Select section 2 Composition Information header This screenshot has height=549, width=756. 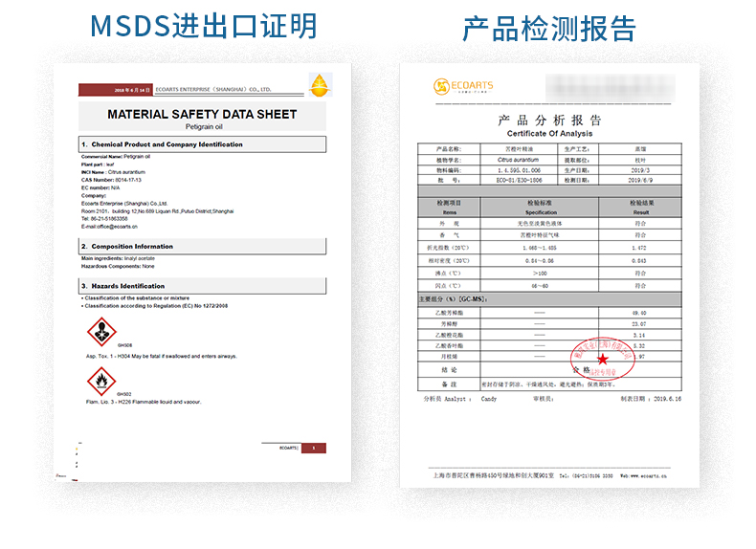coord(203,247)
